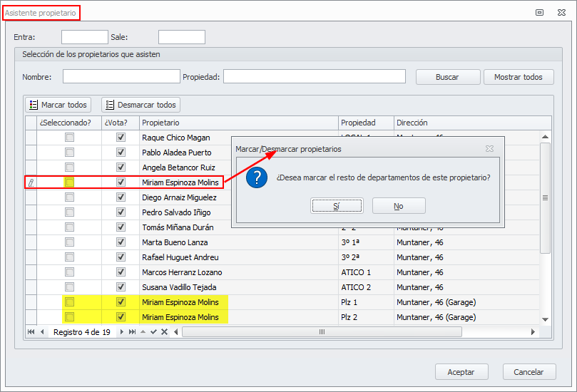Go to next record in navigator

pos(122,332)
